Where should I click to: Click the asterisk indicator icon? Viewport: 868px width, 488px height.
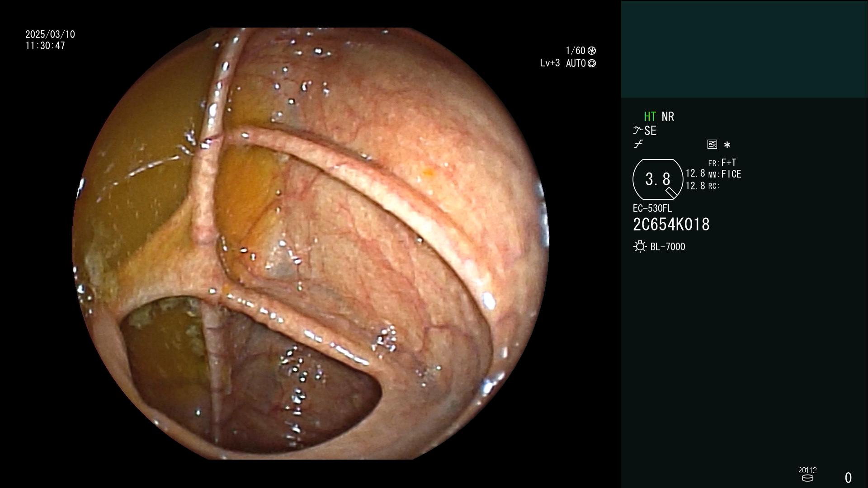tap(727, 145)
